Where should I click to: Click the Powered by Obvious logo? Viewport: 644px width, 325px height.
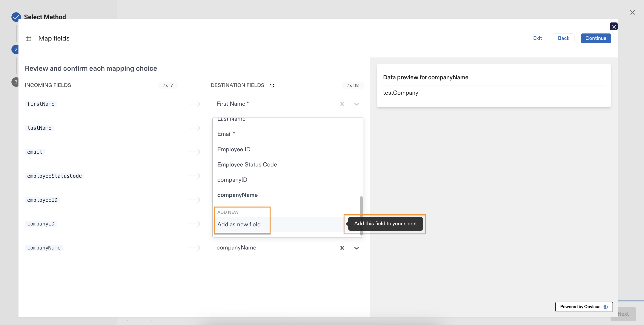(606, 307)
